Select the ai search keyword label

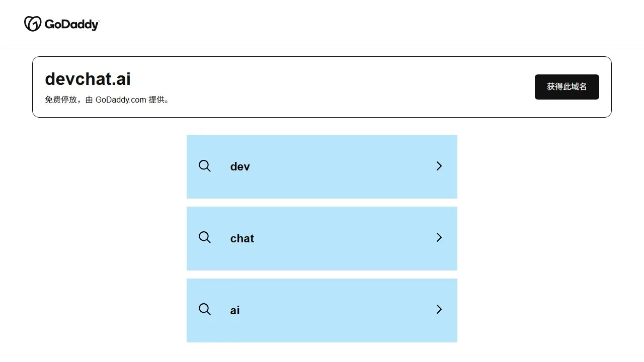click(235, 310)
